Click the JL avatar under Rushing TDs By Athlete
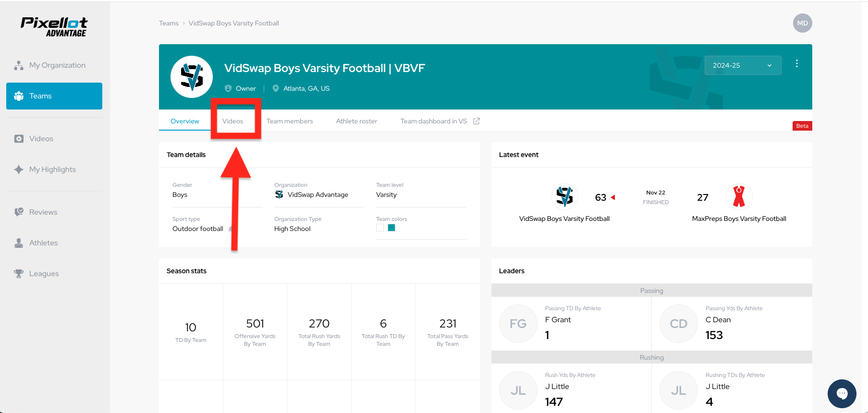 pyautogui.click(x=679, y=390)
